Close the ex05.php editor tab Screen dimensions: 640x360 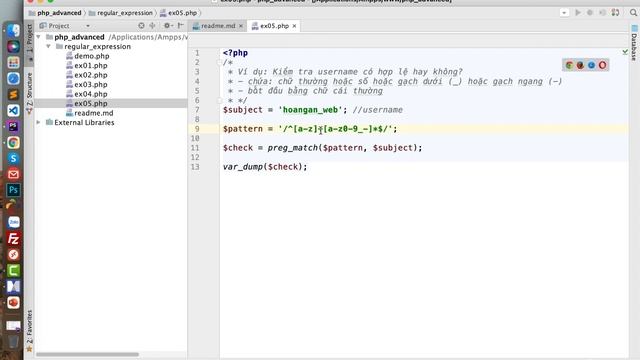pos(294,26)
